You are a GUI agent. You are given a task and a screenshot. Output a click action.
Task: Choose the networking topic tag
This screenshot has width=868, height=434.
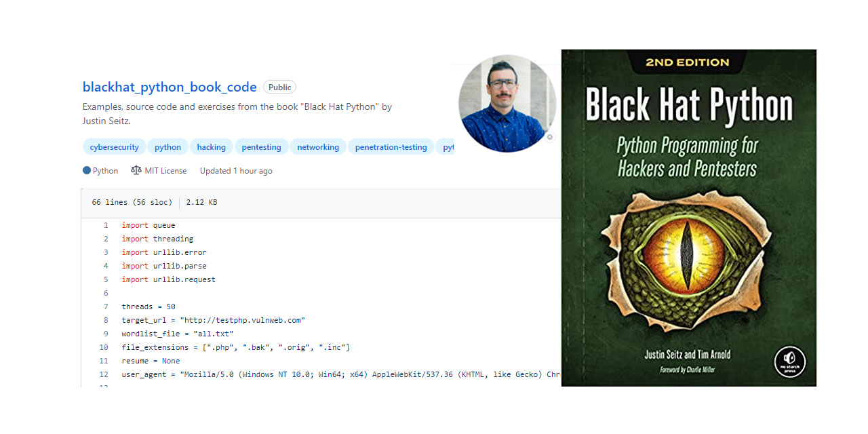tap(318, 147)
